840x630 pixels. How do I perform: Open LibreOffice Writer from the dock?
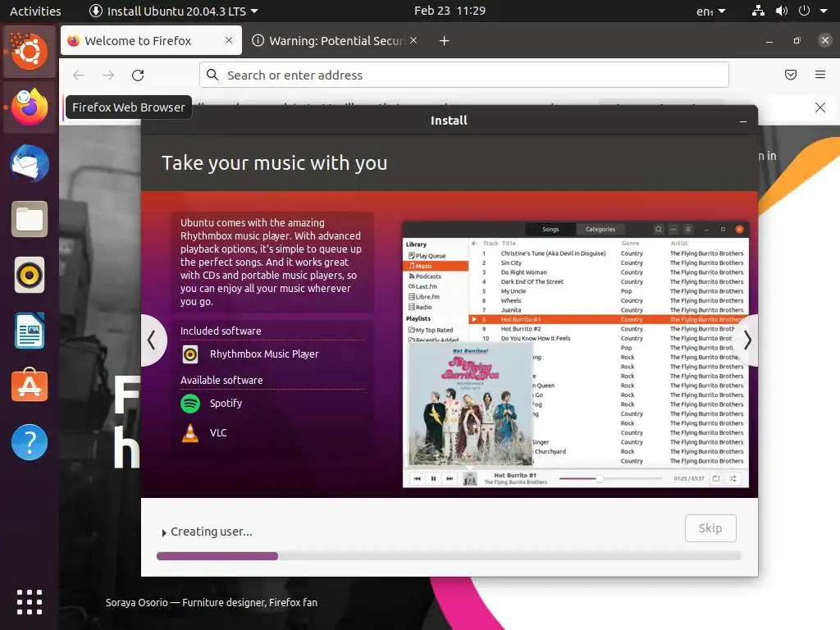[30, 331]
